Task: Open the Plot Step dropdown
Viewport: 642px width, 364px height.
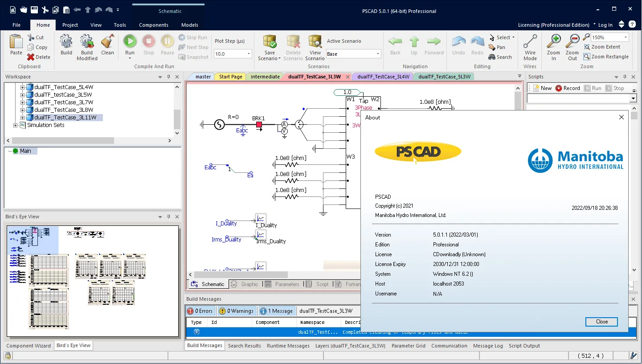Action: click(x=249, y=54)
